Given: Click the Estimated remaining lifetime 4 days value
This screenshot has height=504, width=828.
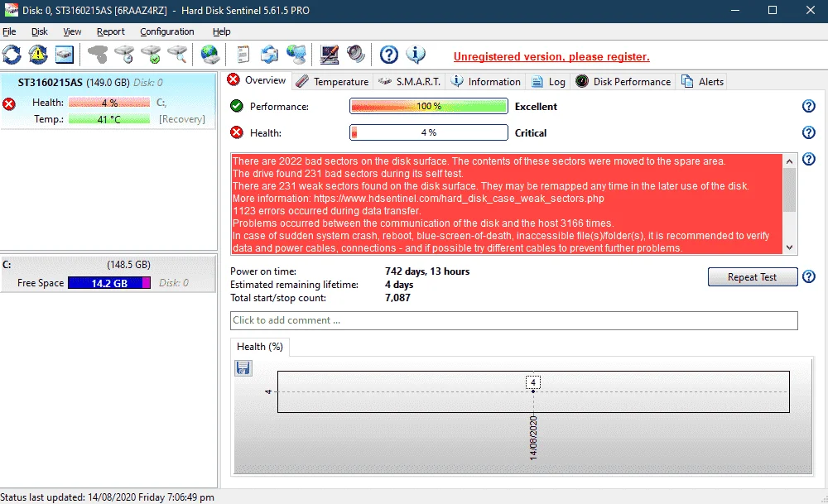Looking at the screenshot, I should (399, 285).
